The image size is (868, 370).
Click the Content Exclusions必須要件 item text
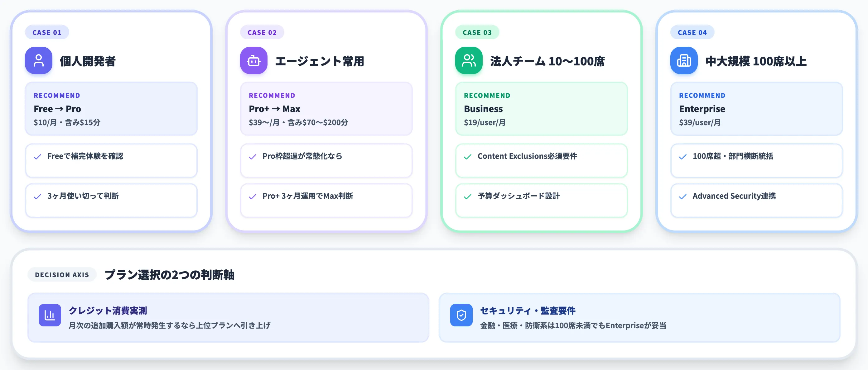[x=527, y=156]
